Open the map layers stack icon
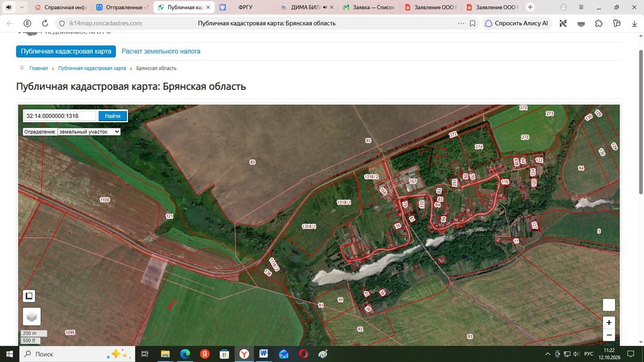 point(32,317)
